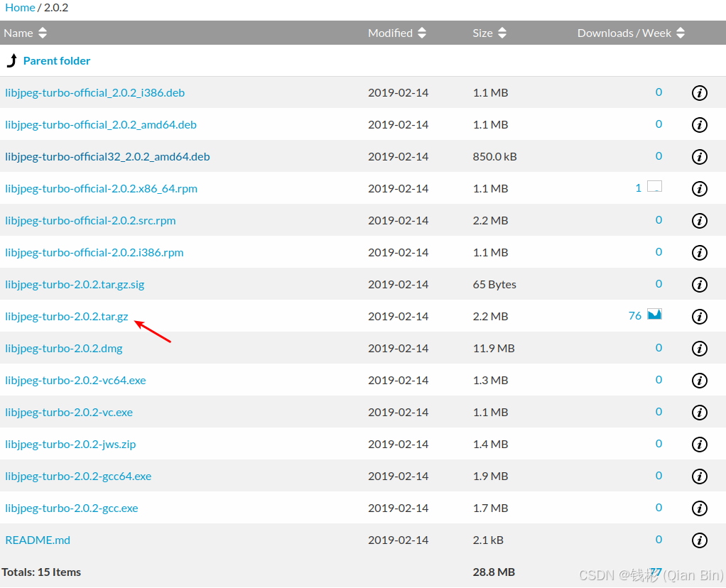The image size is (726, 588).
Task: Download libjpeg-turbo-2.0.2-gcc64.exe
Action: pyautogui.click(x=78, y=476)
